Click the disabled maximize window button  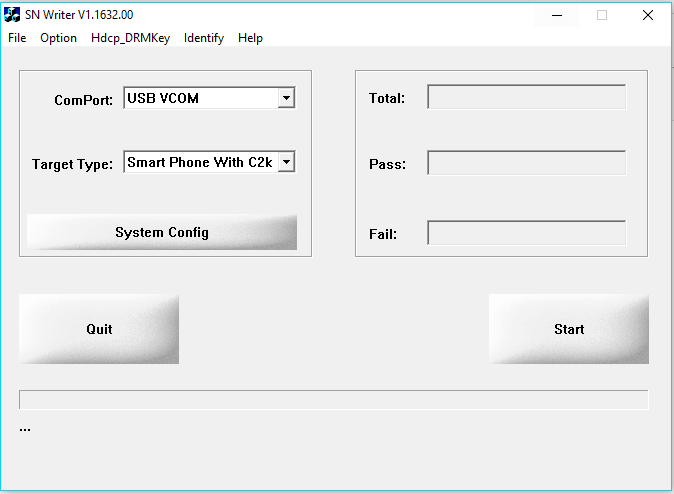602,15
